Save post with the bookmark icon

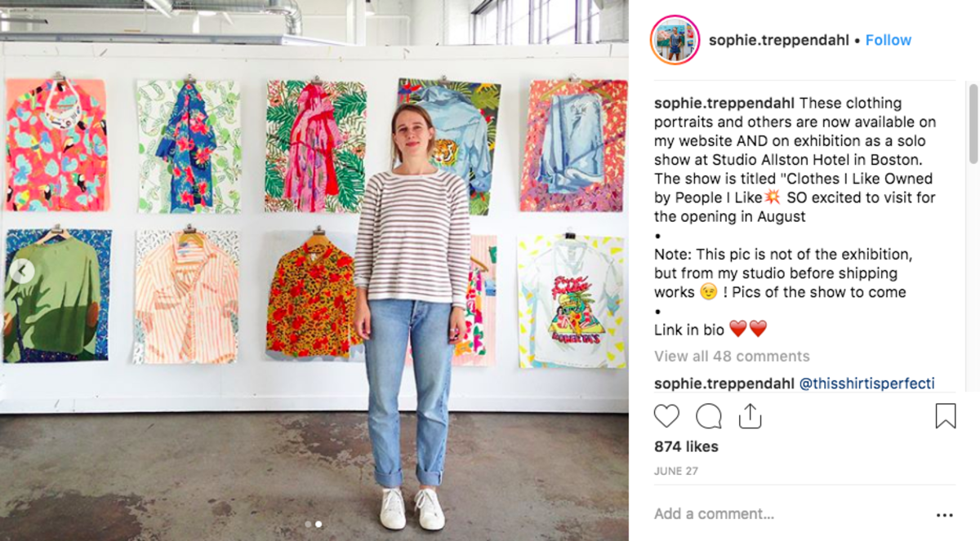click(x=945, y=416)
